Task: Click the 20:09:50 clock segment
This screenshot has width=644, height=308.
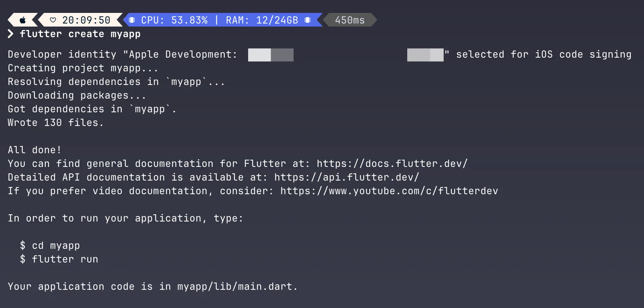Action: (86, 20)
